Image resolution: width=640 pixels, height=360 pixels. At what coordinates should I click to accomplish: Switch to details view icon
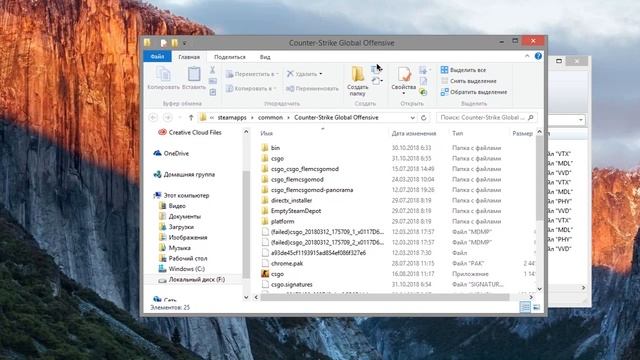[x=525, y=307]
